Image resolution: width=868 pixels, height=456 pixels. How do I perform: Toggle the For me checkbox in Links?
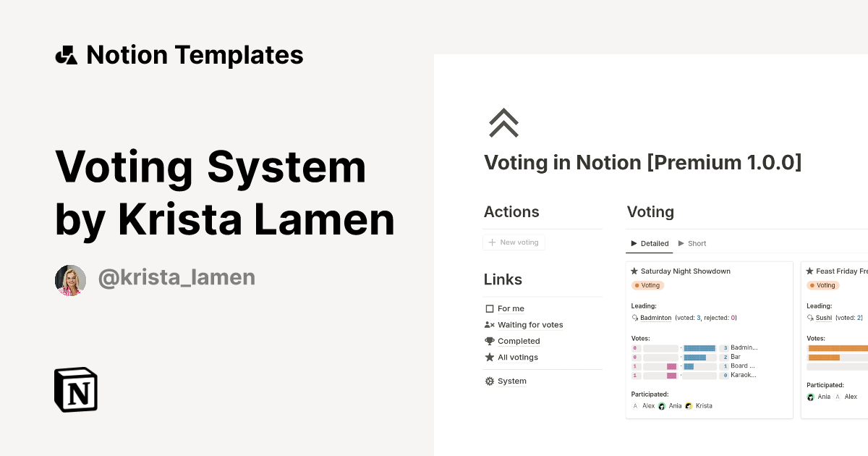click(490, 308)
